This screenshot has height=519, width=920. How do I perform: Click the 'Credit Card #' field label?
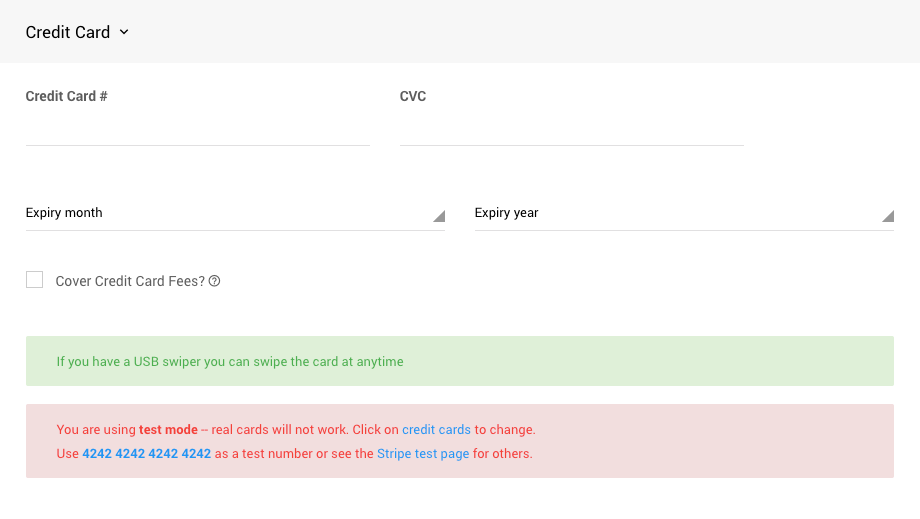67,97
